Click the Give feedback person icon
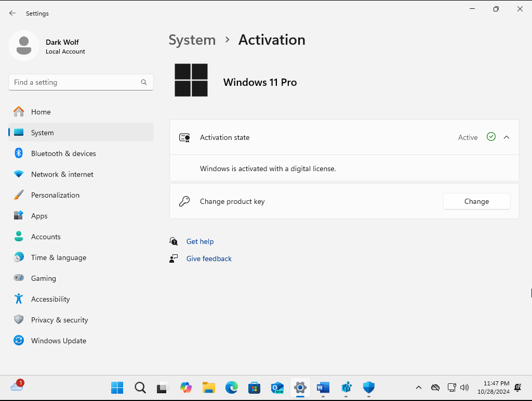Screen dimensions: 532x401 coord(174,258)
